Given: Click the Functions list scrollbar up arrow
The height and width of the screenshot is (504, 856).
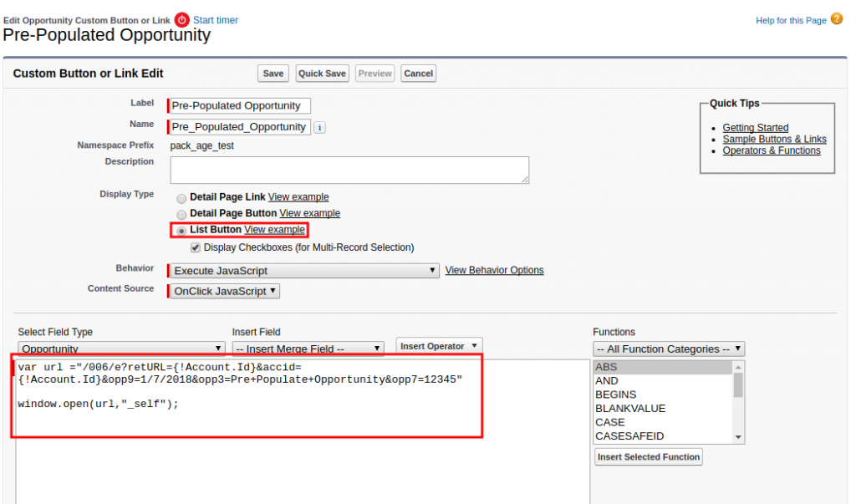Looking at the screenshot, I should pos(738,367).
